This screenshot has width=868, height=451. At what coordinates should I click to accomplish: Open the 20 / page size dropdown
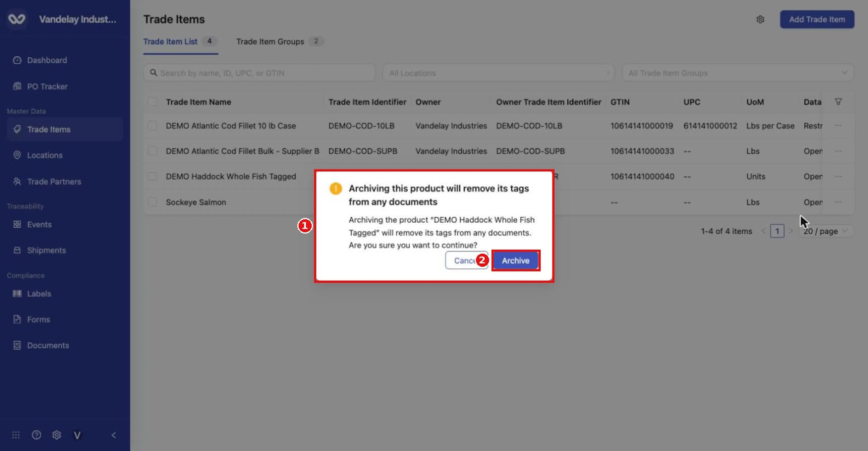(826, 231)
